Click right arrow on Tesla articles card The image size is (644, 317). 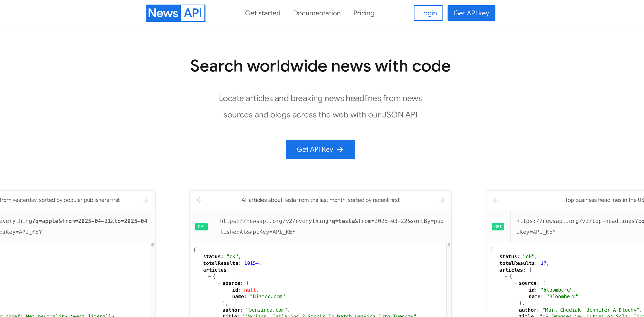coord(441,200)
